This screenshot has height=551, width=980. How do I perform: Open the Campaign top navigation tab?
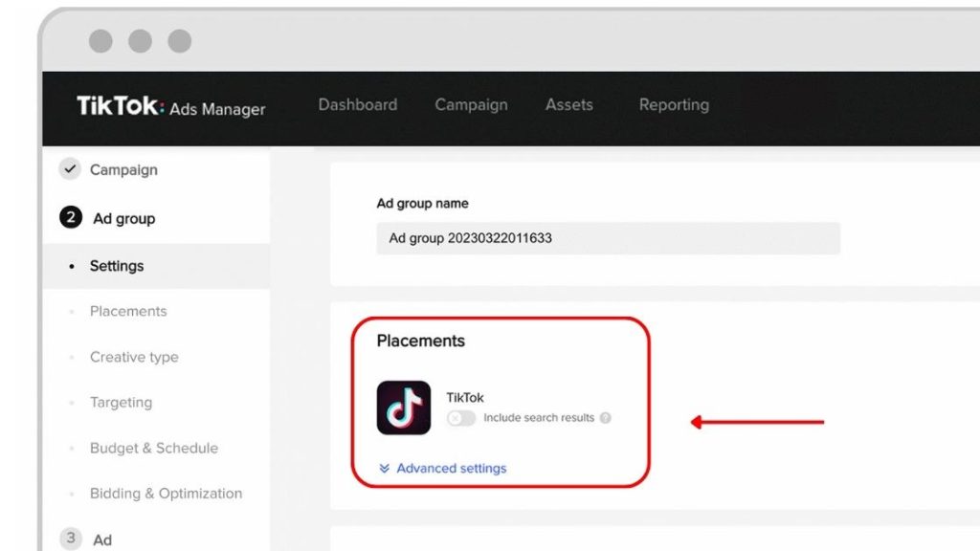[x=471, y=105]
